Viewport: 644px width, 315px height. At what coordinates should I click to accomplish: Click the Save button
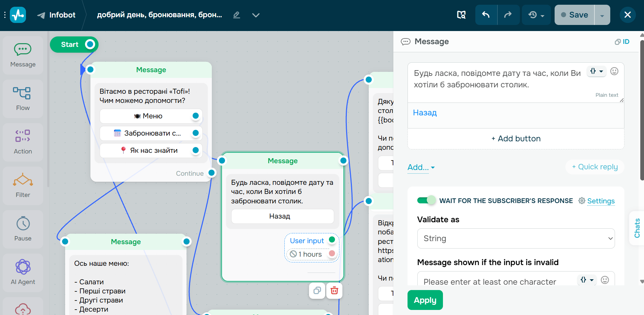(575, 15)
